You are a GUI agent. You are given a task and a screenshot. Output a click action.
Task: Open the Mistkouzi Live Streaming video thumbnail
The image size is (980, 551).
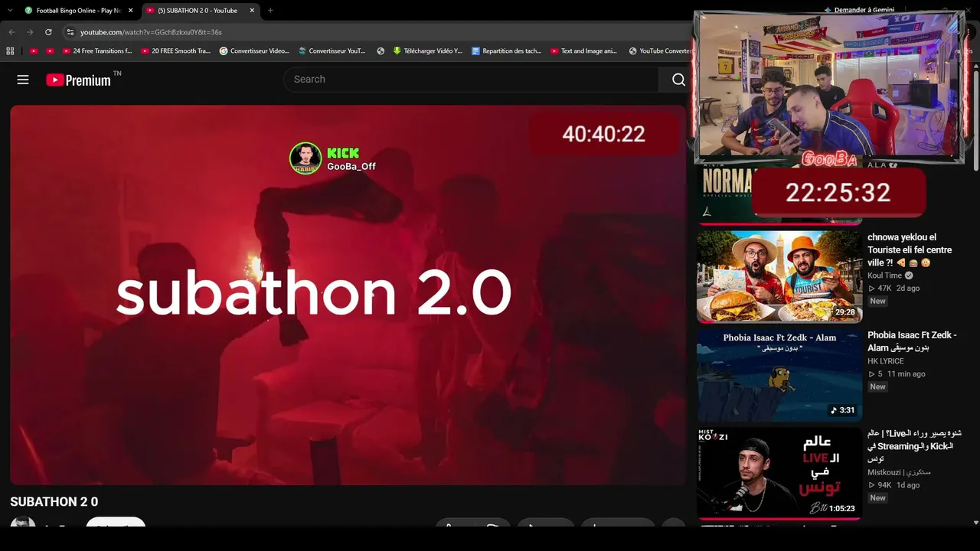coord(779,473)
